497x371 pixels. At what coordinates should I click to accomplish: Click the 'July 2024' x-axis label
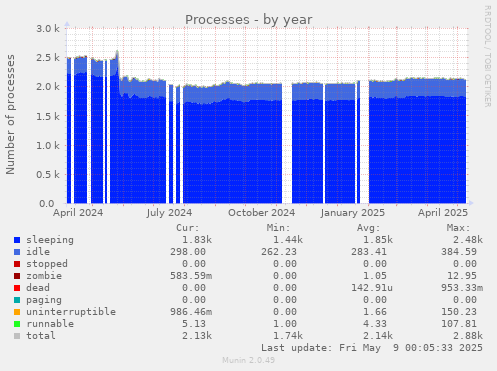tap(169, 213)
